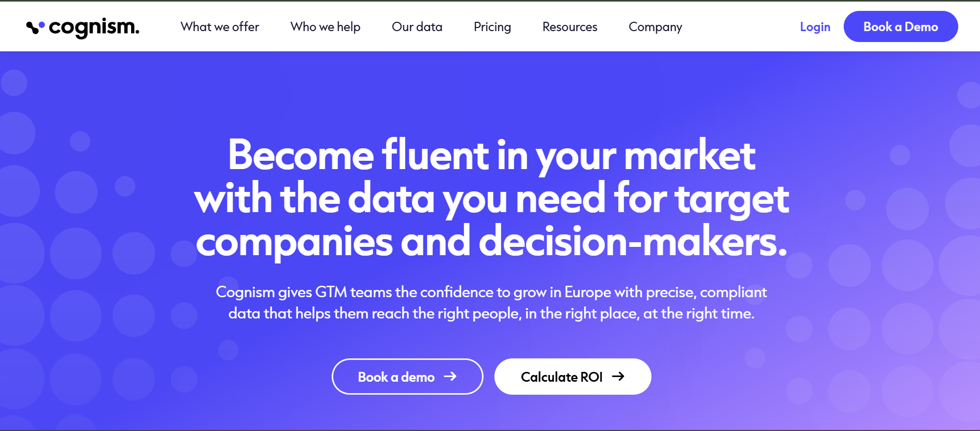Click the Login link
This screenshot has width=980, height=431.
[x=815, y=27]
